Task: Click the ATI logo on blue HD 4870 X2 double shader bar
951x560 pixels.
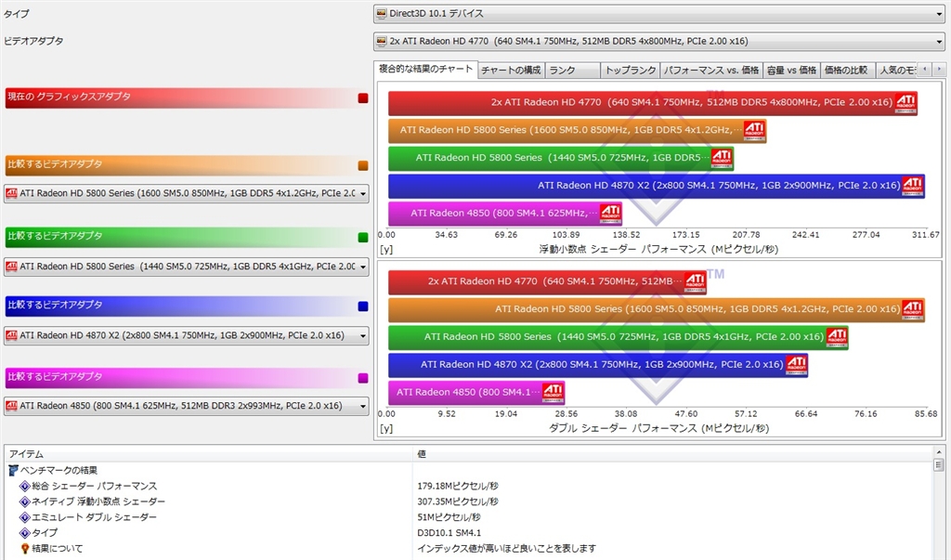Action: (x=796, y=365)
